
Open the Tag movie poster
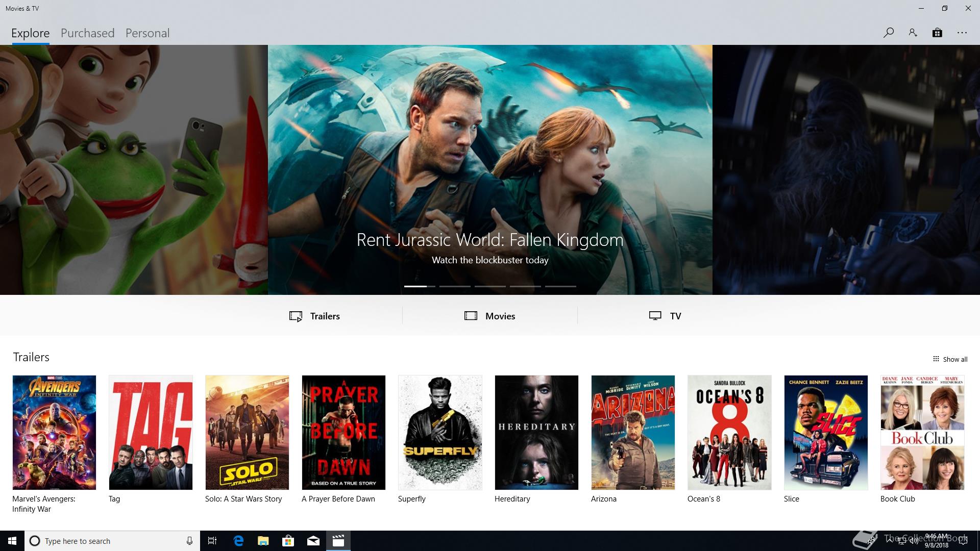coord(151,433)
